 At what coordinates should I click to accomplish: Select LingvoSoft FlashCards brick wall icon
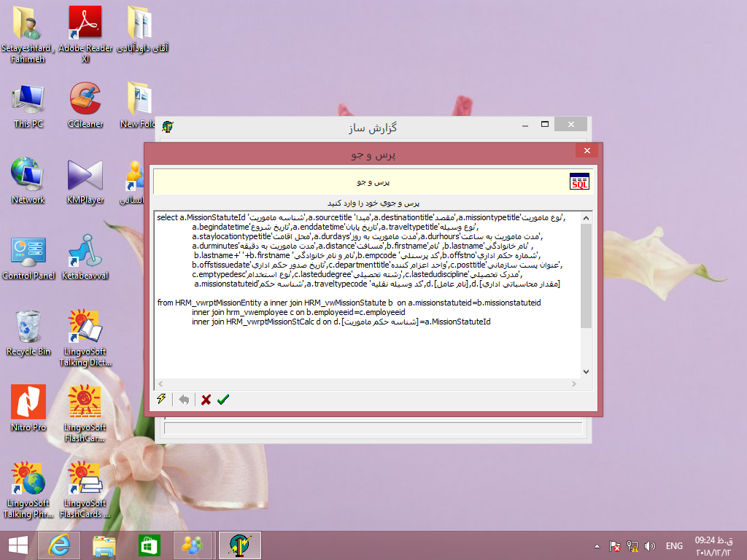click(x=85, y=414)
